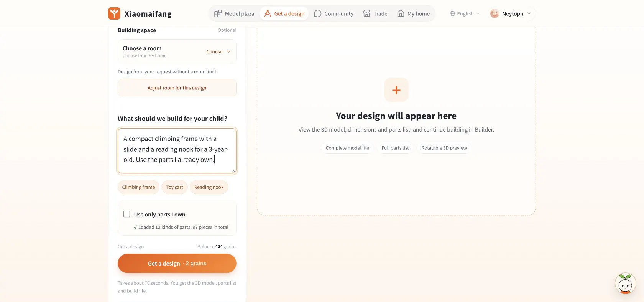Click the My home house icon
Viewport: 644px width, 302px height.
(401, 13)
